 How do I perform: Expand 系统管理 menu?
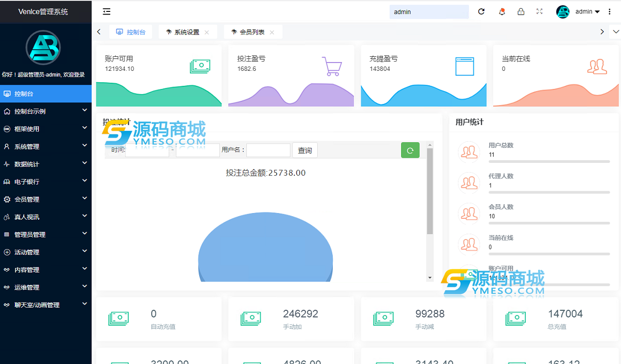click(x=46, y=146)
